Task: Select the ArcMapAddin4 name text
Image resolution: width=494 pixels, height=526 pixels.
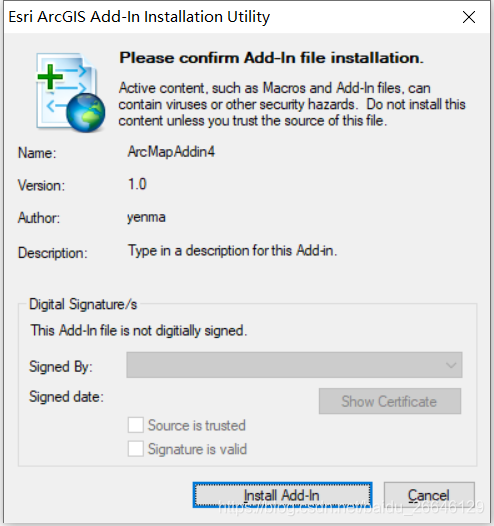Action: [171, 152]
